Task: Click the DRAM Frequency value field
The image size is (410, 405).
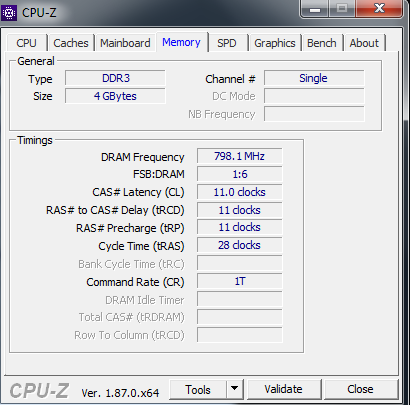Action: pyautogui.click(x=239, y=156)
